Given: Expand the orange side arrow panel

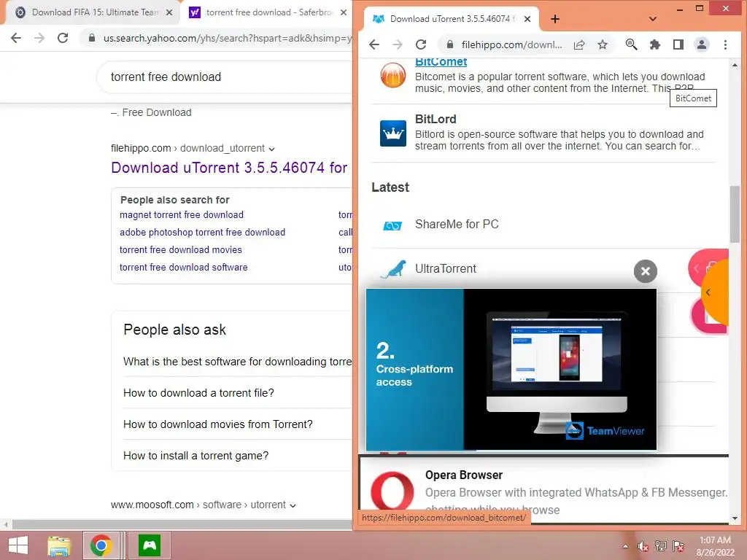Looking at the screenshot, I should pos(715,292).
